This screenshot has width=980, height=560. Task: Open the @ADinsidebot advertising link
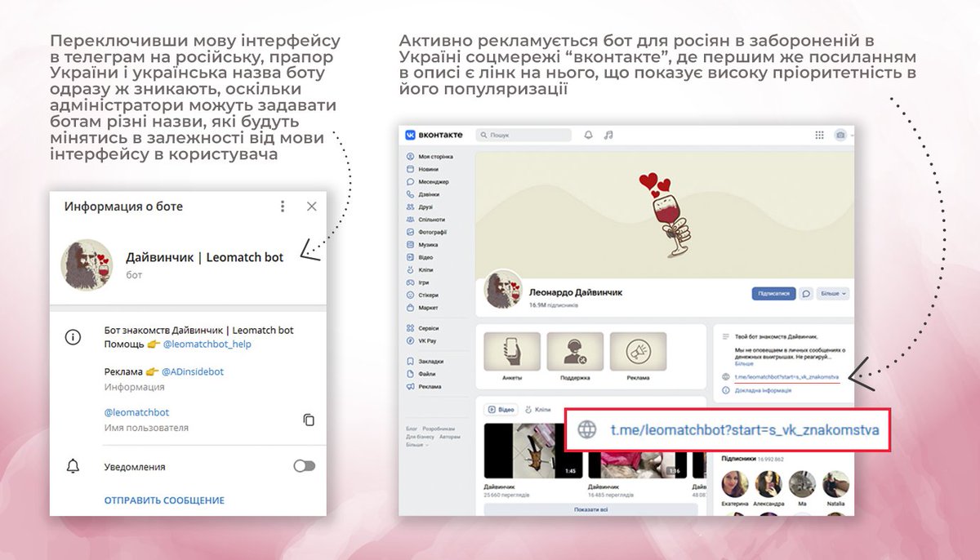coord(192,371)
